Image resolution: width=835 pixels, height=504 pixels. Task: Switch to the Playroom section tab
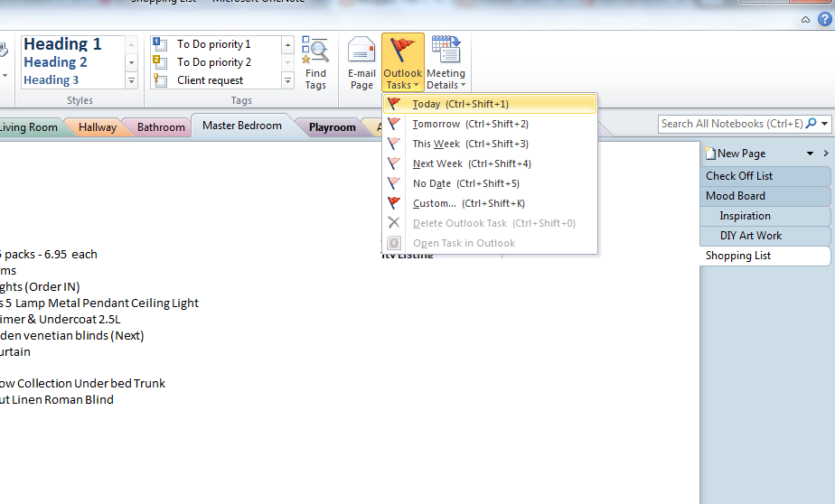pos(333,127)
